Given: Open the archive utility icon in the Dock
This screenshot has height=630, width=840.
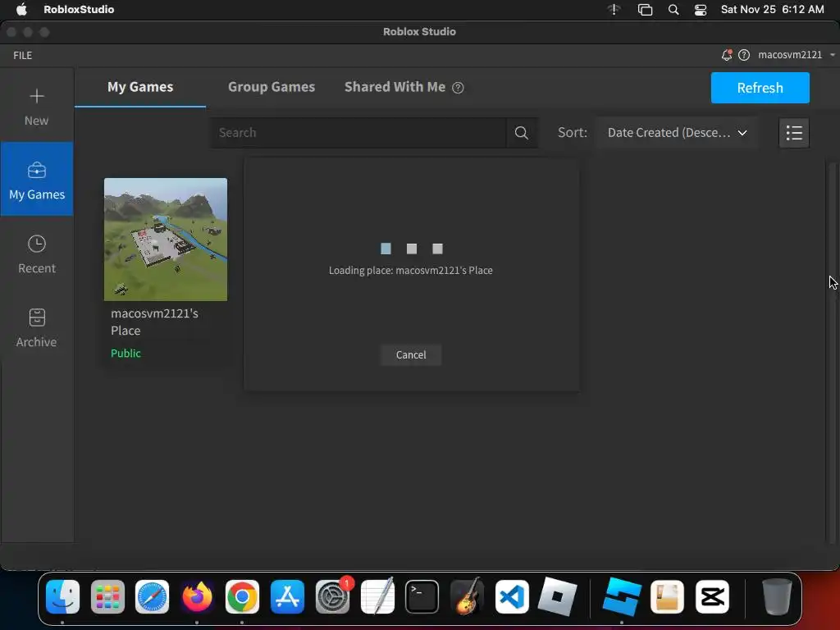Looking at the screenshot, I should [x=667, y=596].
